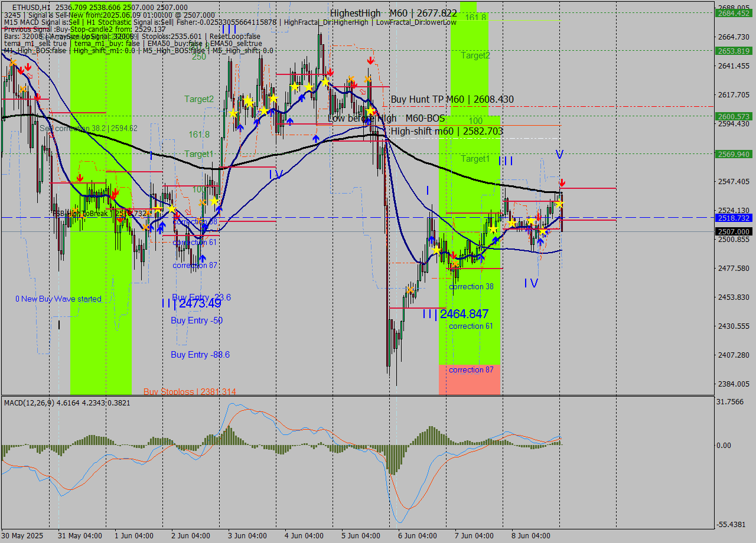Select the blue 'III' marker above Target1
Screen dimensions: 756x543
point(506,161)
